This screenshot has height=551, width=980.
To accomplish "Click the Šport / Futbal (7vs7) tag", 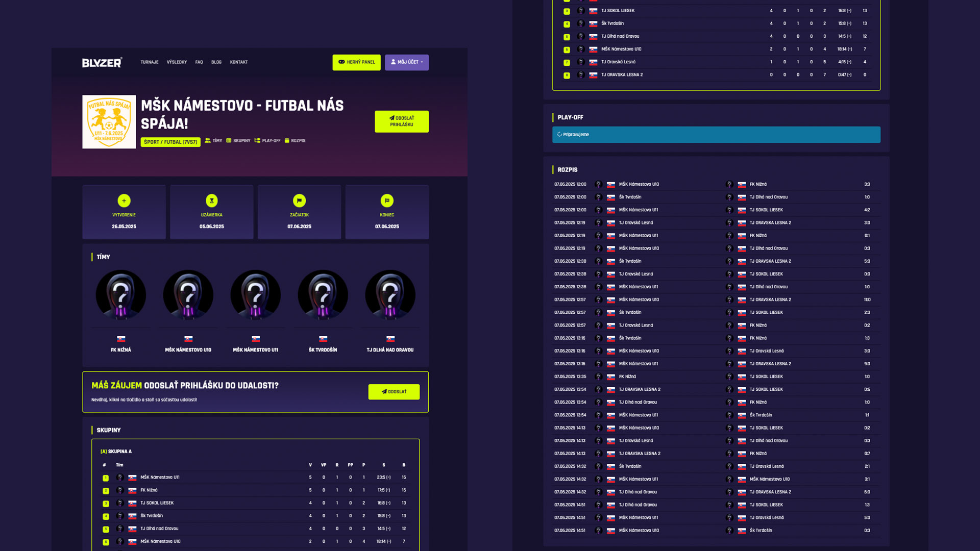I will [170, 142].
